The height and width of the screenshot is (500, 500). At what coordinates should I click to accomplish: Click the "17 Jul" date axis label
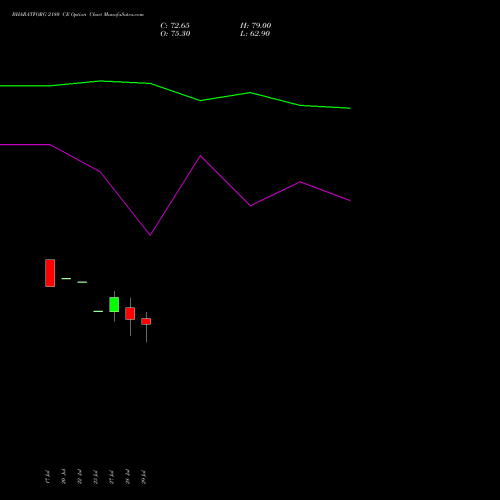[47, 477]
